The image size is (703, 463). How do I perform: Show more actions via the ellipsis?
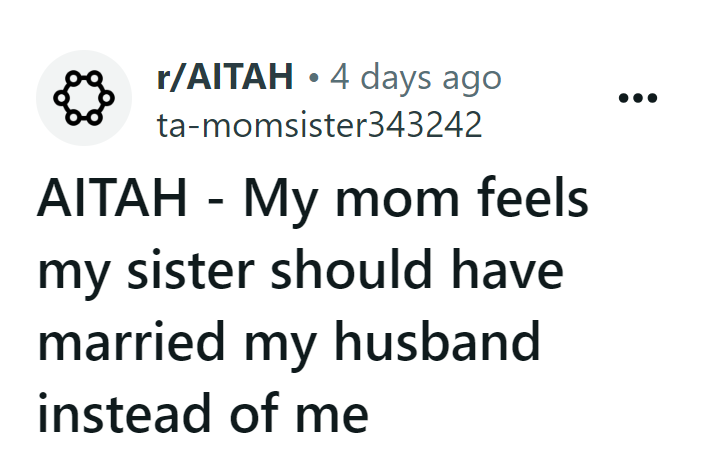pos(637,99)
